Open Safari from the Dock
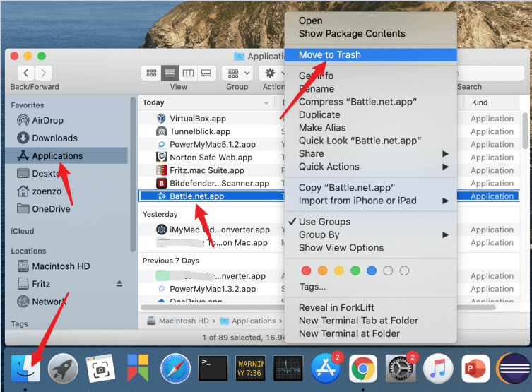The image size is (532, 392). [x=175, y=368]
